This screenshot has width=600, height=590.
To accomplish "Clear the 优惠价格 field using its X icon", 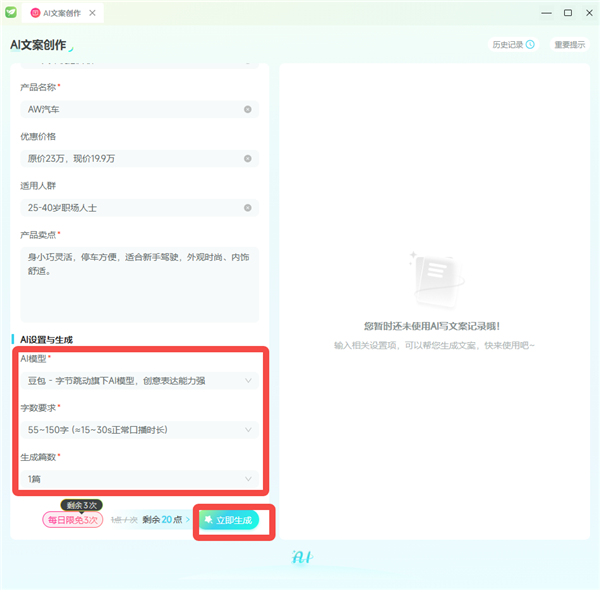I will click(x=247, y=158).
